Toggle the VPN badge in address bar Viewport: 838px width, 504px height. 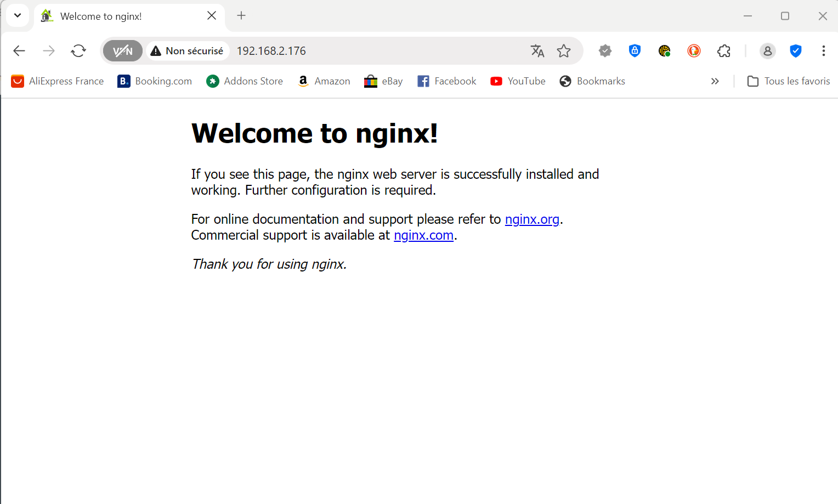click(x=123, y=51)
